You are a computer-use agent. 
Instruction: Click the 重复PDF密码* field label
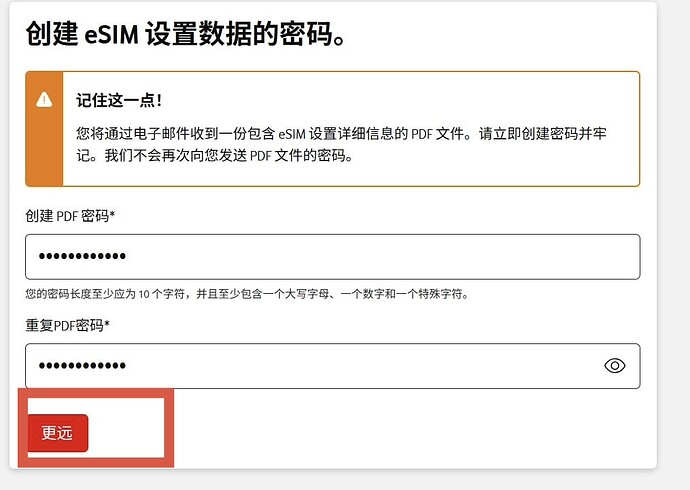pos(67,325)
